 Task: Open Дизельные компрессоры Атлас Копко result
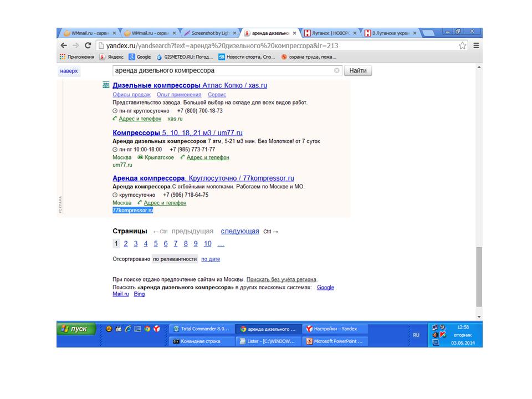click(190, 85)
